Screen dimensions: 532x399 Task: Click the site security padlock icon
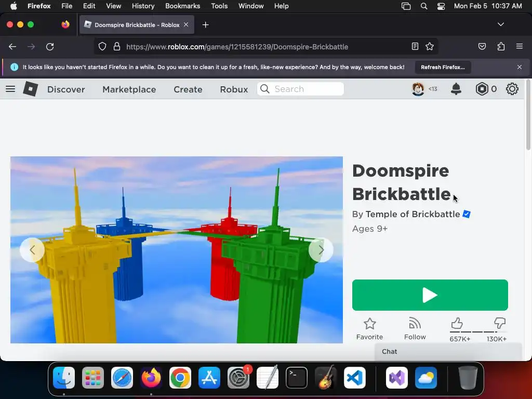click(117, 47)
